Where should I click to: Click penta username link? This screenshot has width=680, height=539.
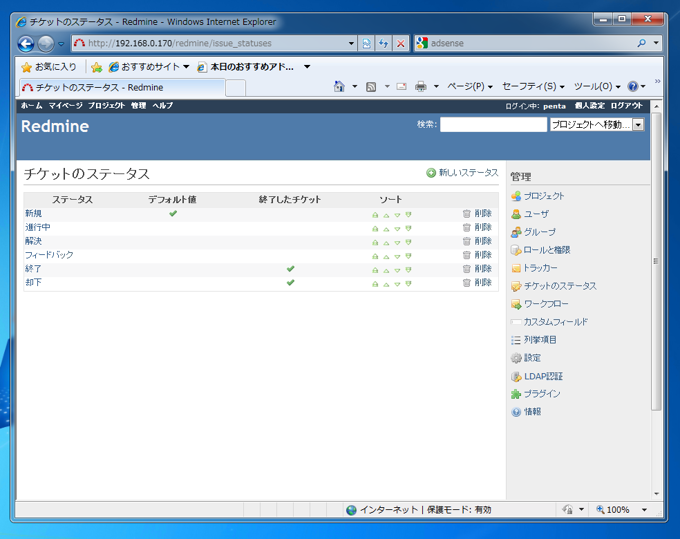click(554, 106)
